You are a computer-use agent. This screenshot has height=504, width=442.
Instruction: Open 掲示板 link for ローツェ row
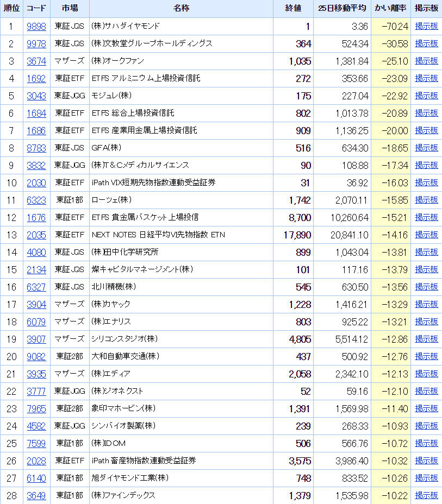(427, 200)
